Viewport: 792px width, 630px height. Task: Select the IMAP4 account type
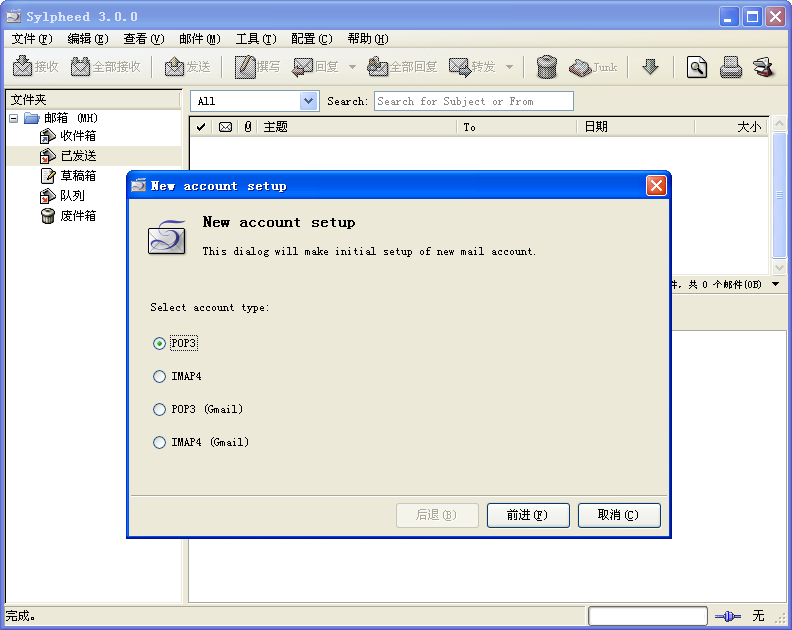(159, 376)
